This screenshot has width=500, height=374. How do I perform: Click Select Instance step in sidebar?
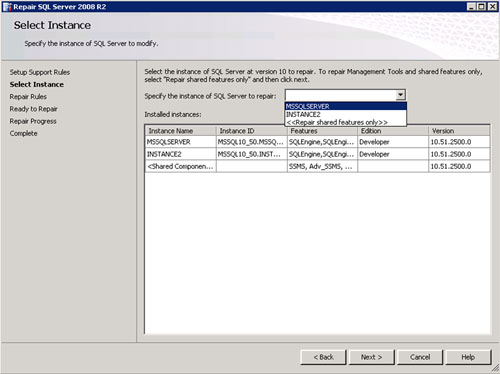(37, 84)
